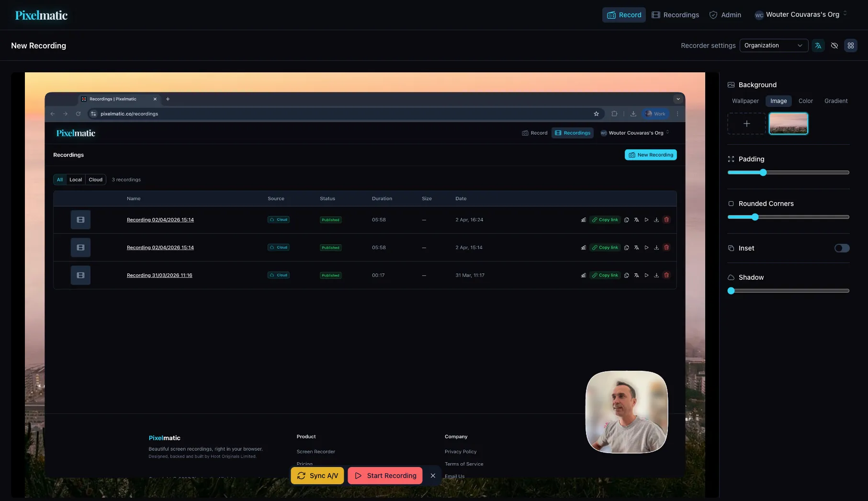Screen dimensions: 868x501
Task: Download the first recording via the download icon
Action: click(x=656, y=219)
